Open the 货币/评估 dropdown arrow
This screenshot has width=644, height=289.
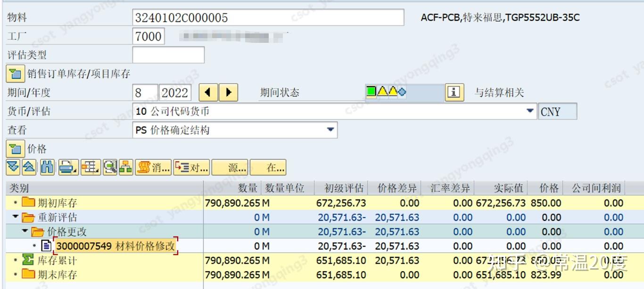[530, 111]
